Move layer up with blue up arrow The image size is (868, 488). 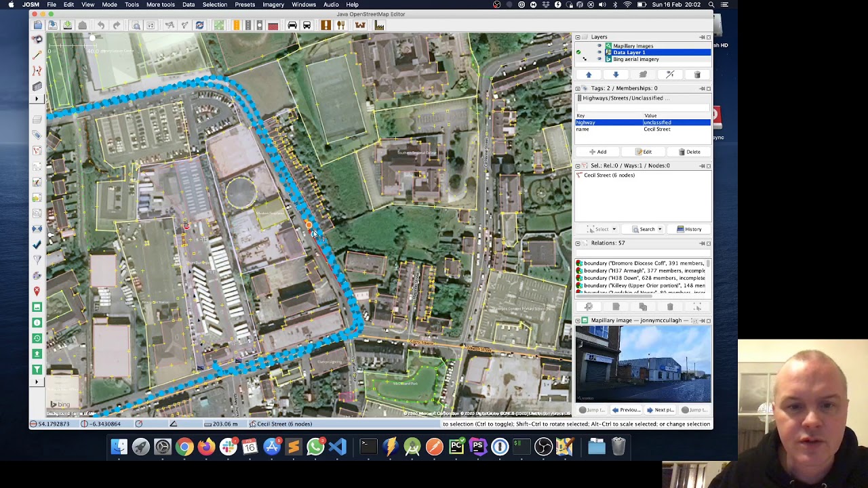[x=589, y=75]
